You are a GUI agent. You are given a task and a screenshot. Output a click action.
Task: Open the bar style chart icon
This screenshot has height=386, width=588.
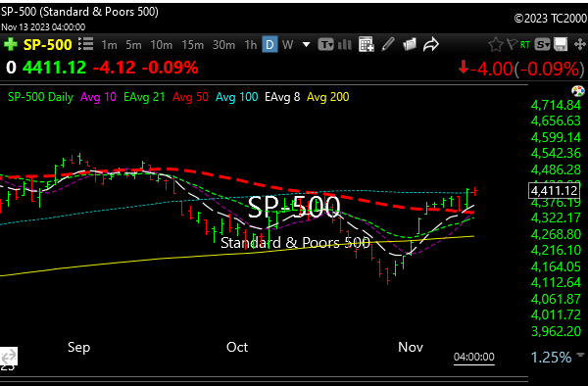(x=345, y=45)
